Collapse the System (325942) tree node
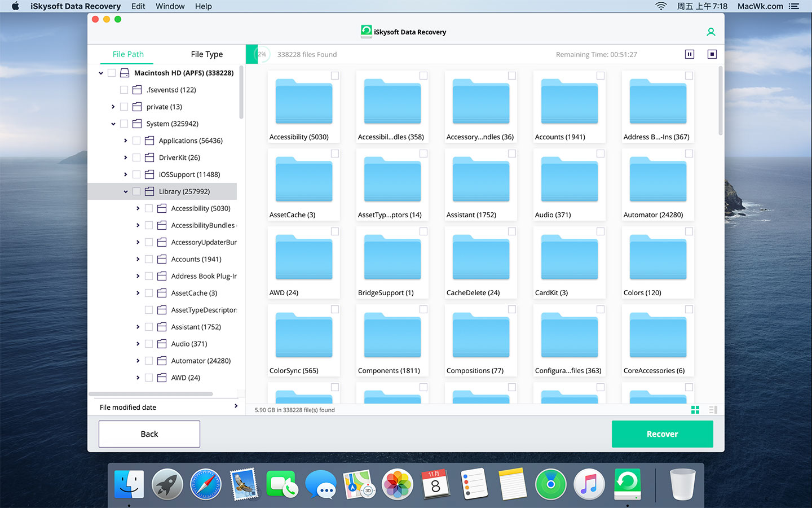The height and width of the screenshot is (508, 812). pos(113,124)
